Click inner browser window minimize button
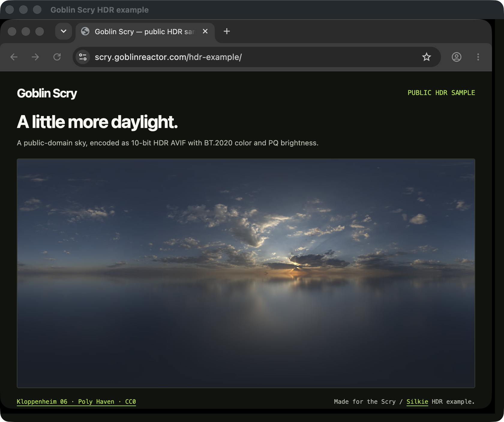The height and width of the screenshot is (422, 504). (26, 31)
